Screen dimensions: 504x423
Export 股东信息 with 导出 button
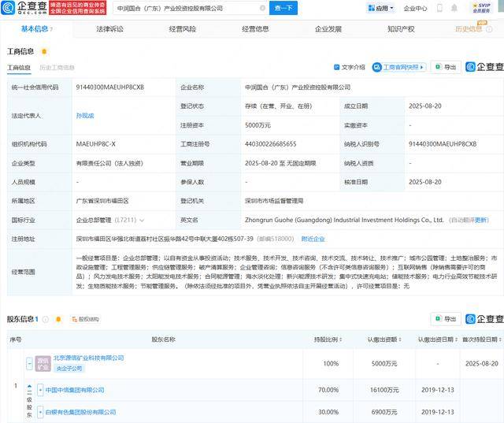pos(446,319)
